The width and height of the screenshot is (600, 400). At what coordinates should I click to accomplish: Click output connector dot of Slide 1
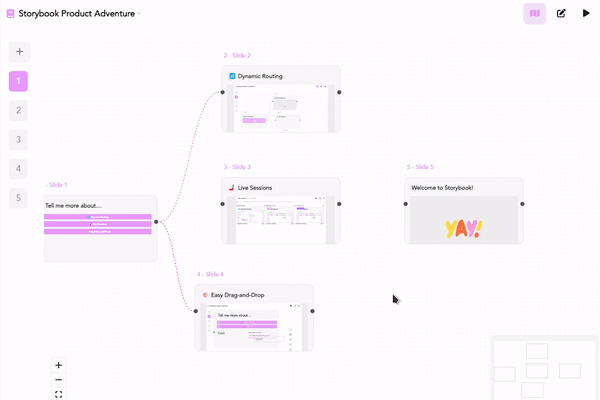(x=158, y=221)
